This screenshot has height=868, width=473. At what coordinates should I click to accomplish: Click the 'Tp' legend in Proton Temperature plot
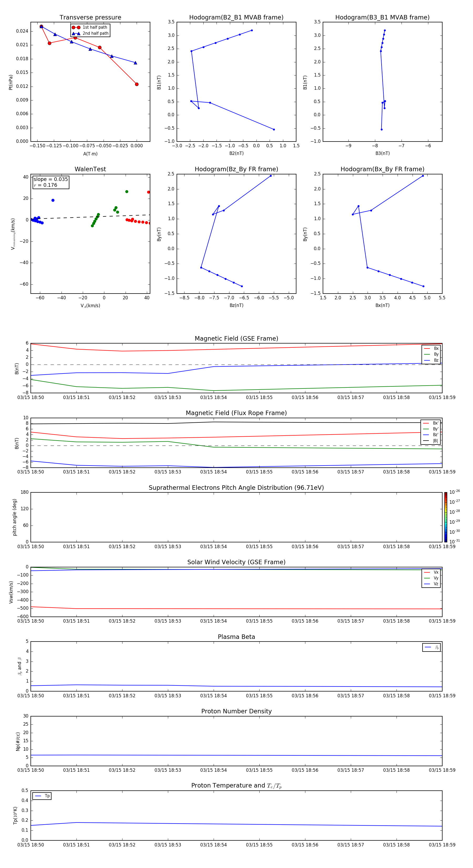click(42, 796)
